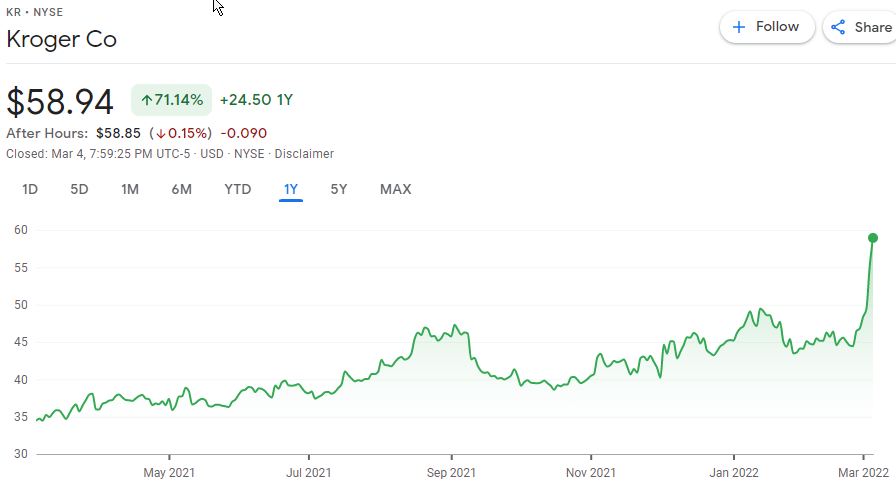
Task: Choose the YTD range tab
Action: click(237, 189)
